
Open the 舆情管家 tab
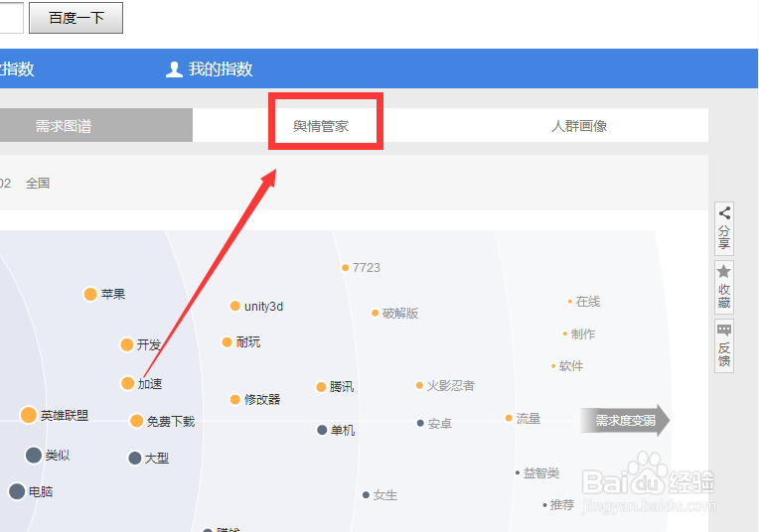point(321,126)
